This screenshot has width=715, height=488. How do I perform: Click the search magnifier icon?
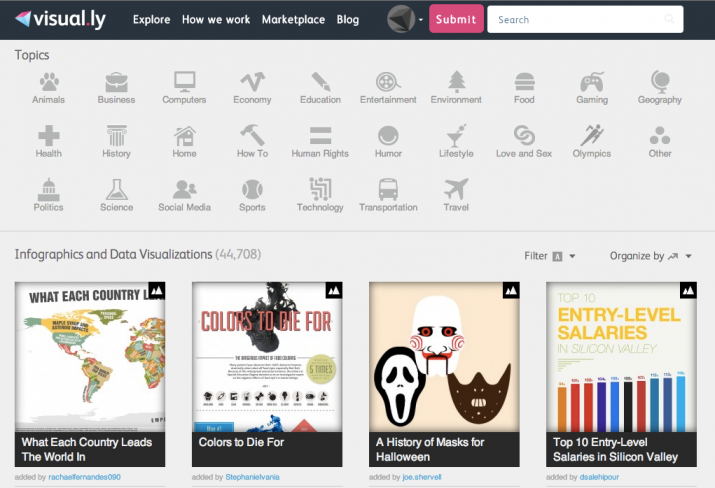669,19
